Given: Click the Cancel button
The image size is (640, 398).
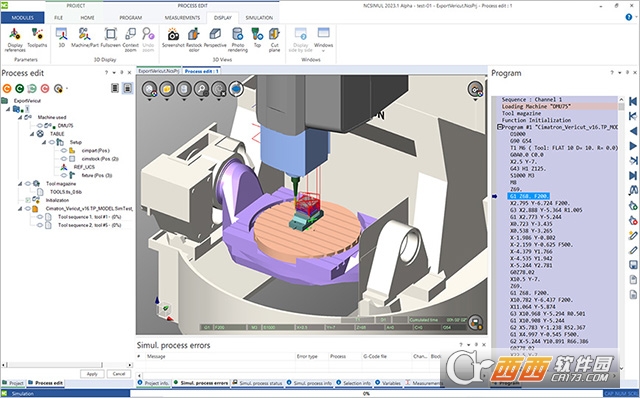Looking at the screenshot, I should (x=119, y=374).
